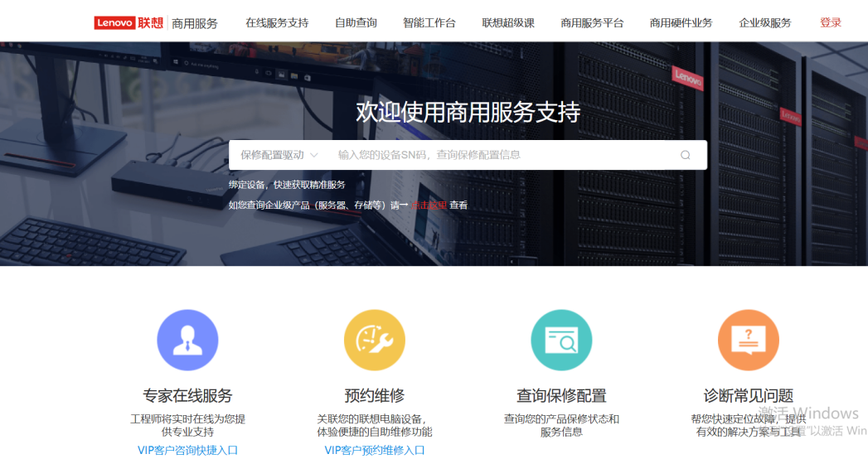Open the 联想超级课 menu
Image resolution: width=868 pixels, height=459 pixels.
click(x=508, y=22)
